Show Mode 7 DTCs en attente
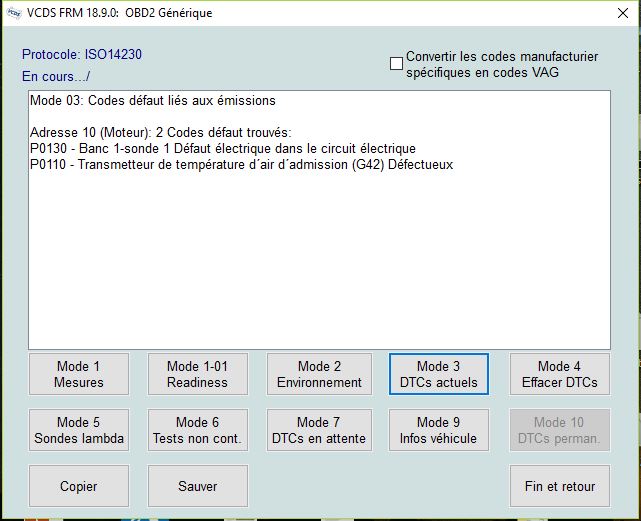The height and width of the screenshot is (521, 641). coord(319,430)
